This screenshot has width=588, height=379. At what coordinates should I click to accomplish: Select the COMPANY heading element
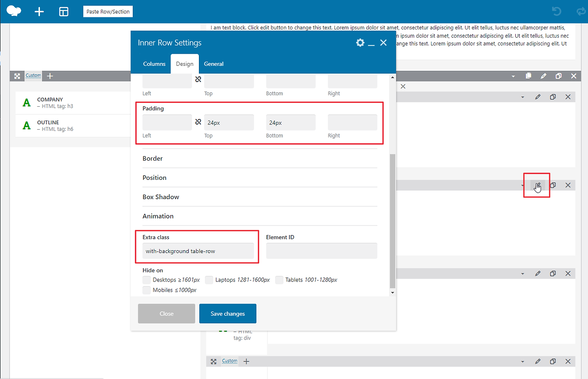tap(73, 103)
